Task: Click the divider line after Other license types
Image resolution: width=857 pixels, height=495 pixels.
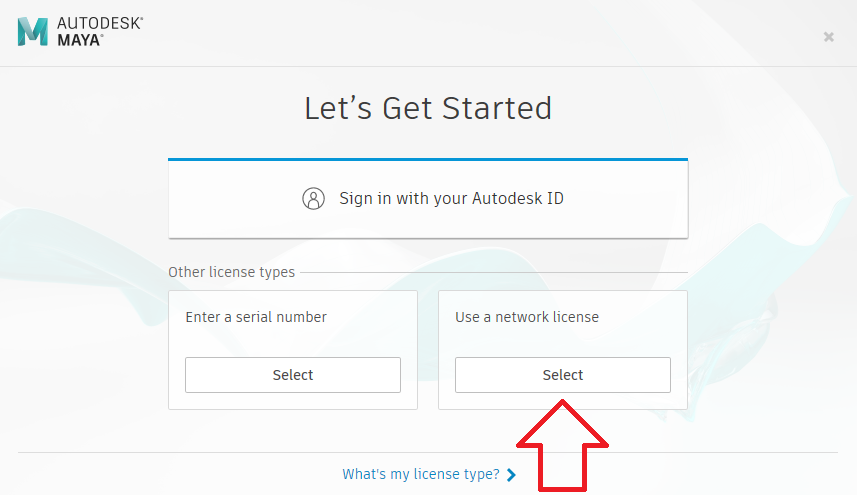Action: [x=494, y=272]
